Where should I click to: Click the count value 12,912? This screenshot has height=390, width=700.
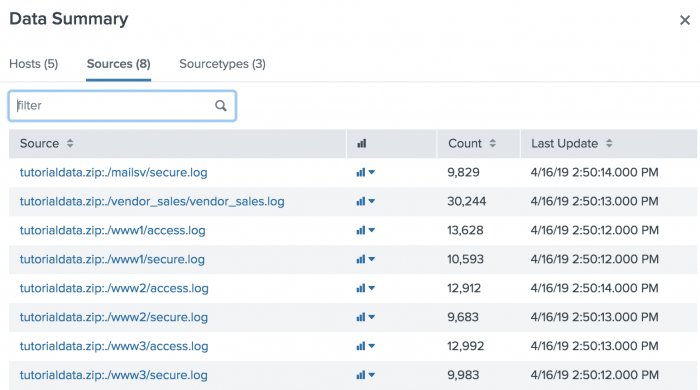(x=464, y=288)
